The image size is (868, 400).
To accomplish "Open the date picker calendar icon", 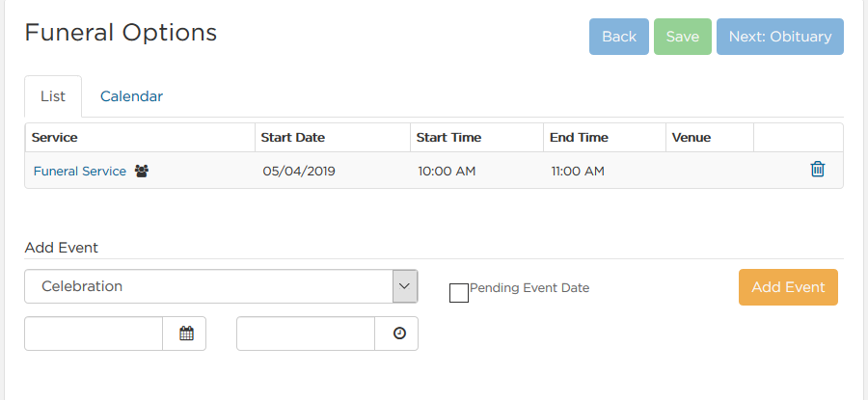I will (186, 333).
